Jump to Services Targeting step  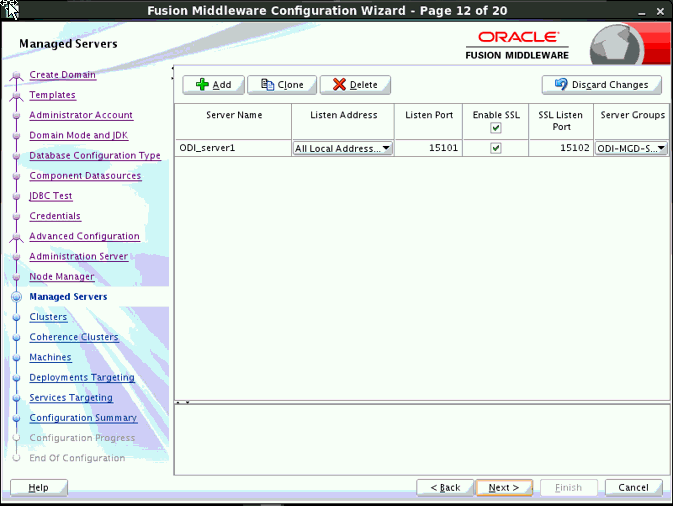tap(71, 397)
